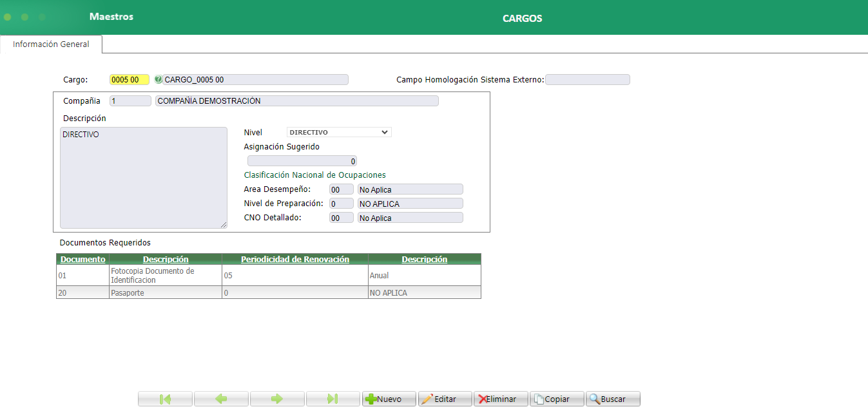Open the Nivel dropdown showing DIRECTIVO

coord(339,132)
